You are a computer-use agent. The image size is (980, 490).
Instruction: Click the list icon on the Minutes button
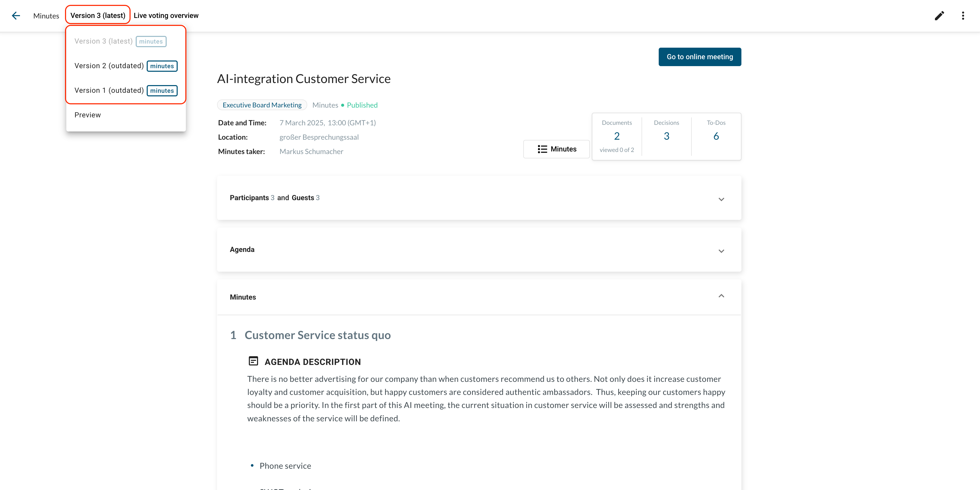tap(542, 149)
